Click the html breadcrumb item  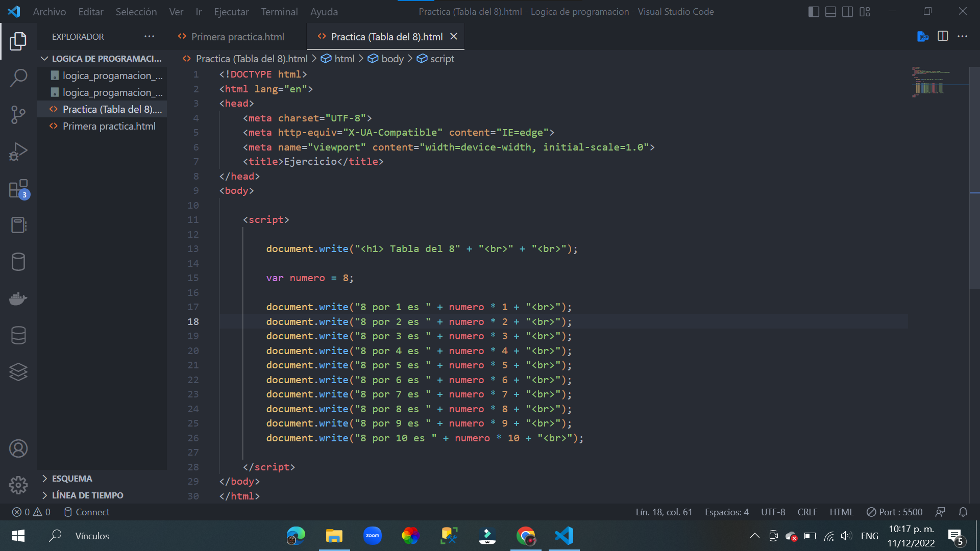[x=337, y=59]
